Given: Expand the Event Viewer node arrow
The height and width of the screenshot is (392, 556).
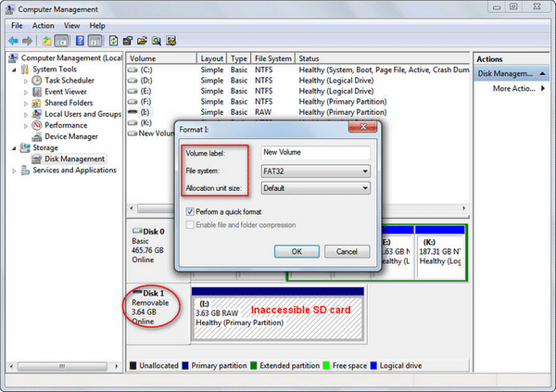Looking at the screenshot, I should click(26, 93).
